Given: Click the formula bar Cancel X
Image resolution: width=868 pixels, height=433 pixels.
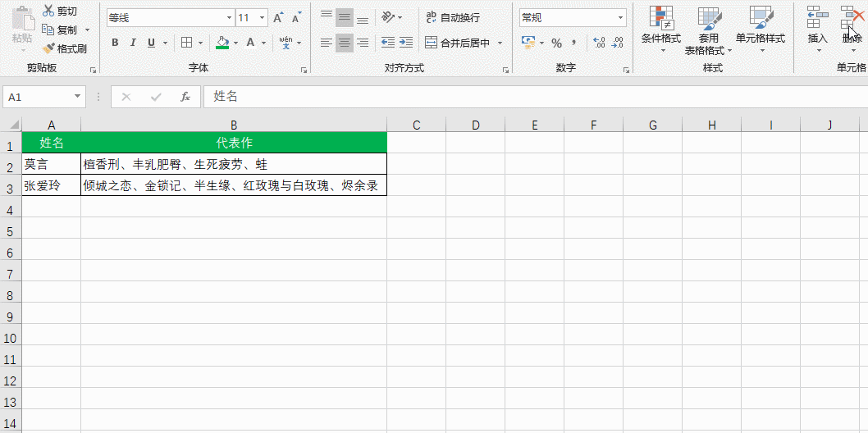Looking at the screenshot, I should (x=126, y=97).
